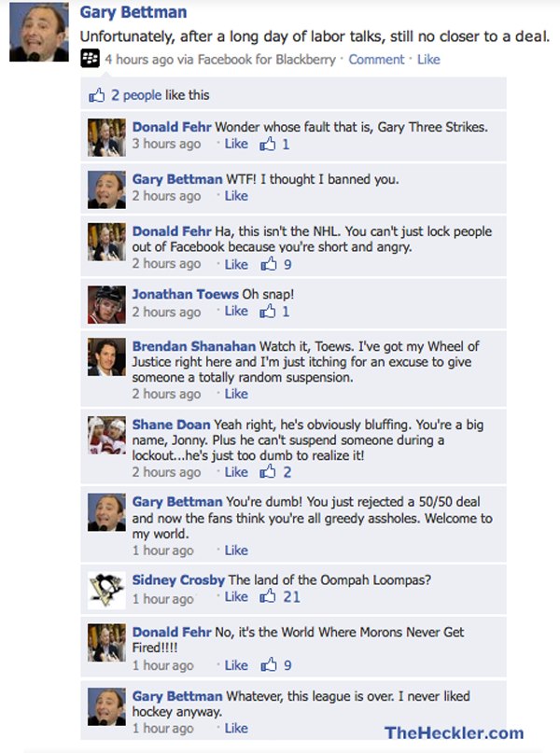Open Sidney Crosby's Penguins logo avatar
Screen dimensions: 560x753
[x=106, y=591]
